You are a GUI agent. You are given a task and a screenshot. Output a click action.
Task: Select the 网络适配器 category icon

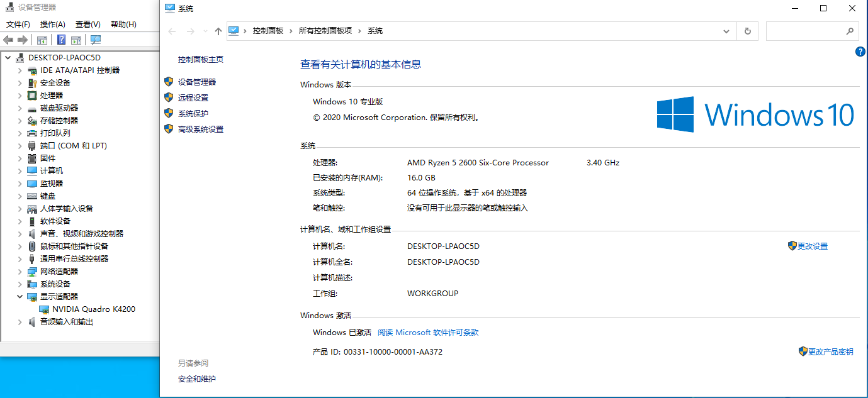coord(32,271)
